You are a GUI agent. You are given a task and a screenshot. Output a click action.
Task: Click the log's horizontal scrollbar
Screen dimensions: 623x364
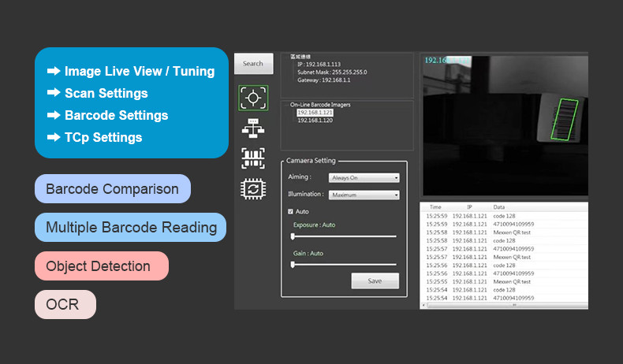point(505,306)
